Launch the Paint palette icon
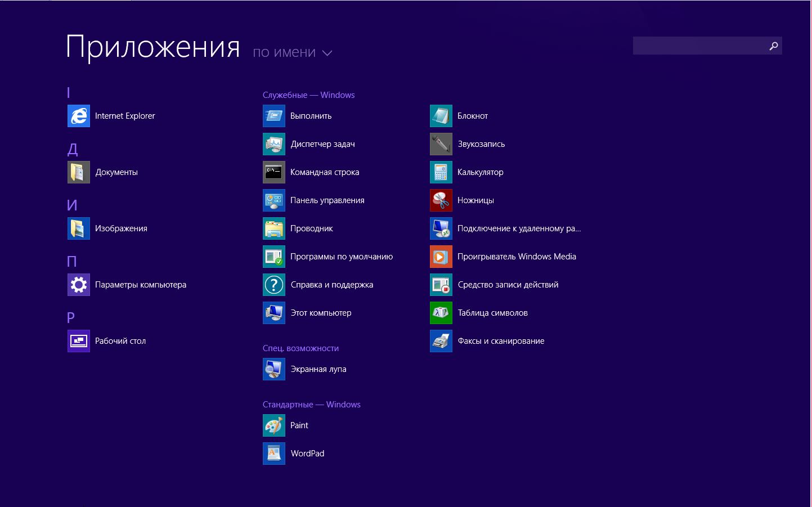 [274, 425]
